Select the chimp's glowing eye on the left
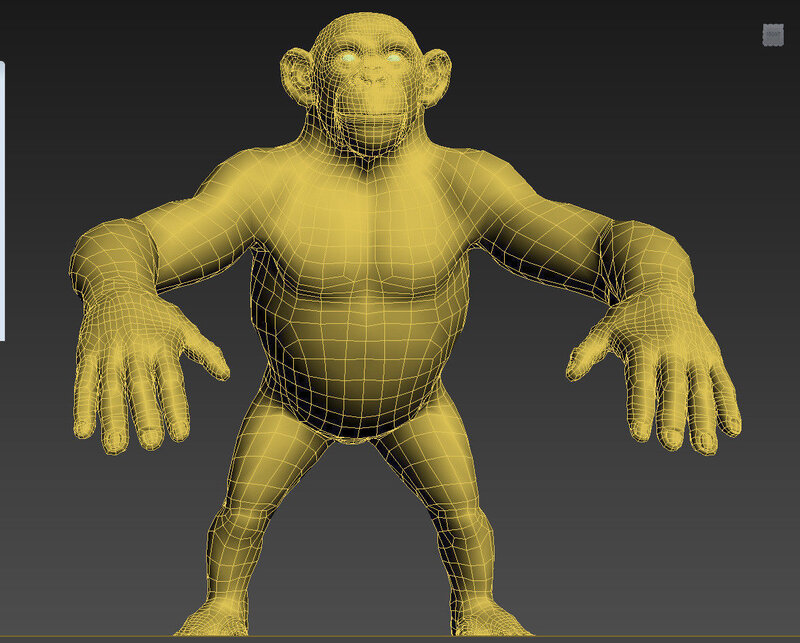800x643 pixels. (349, 59)
